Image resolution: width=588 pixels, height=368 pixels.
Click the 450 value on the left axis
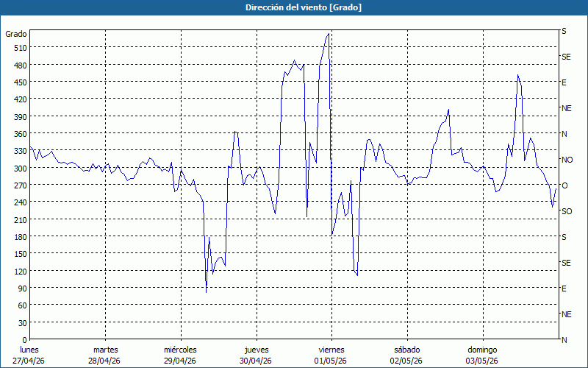[x=20, y=82]
